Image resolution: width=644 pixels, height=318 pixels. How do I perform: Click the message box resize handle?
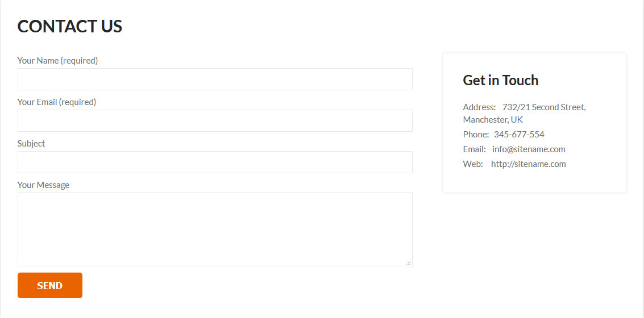[x=409, y=262]
